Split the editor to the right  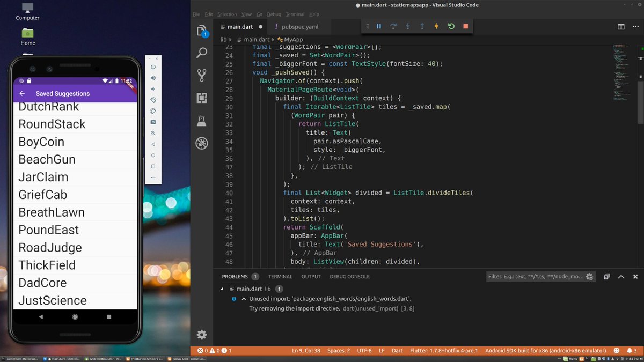coord(621,27)
